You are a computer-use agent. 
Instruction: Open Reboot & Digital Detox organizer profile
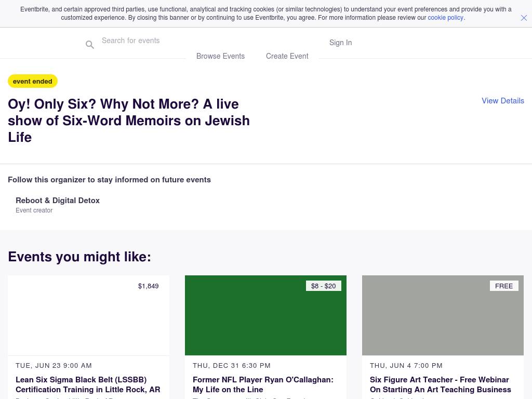[58, 201]
